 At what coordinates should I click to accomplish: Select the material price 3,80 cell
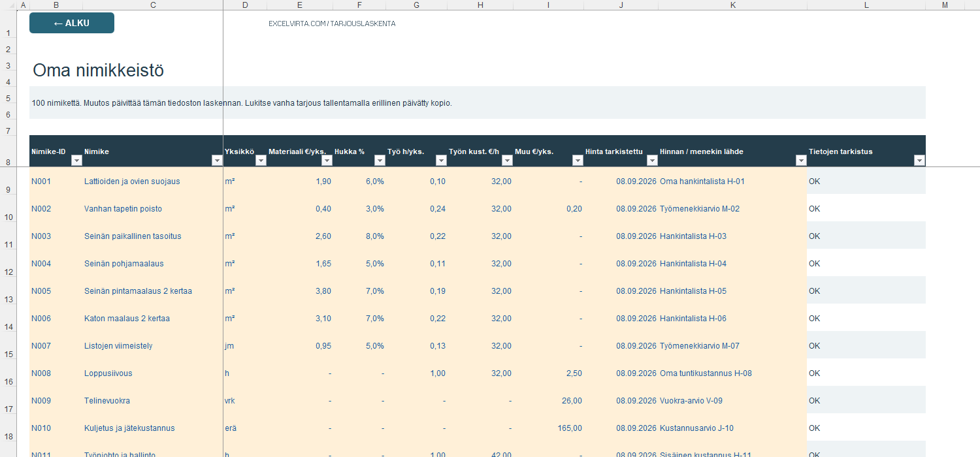[300, 291]
